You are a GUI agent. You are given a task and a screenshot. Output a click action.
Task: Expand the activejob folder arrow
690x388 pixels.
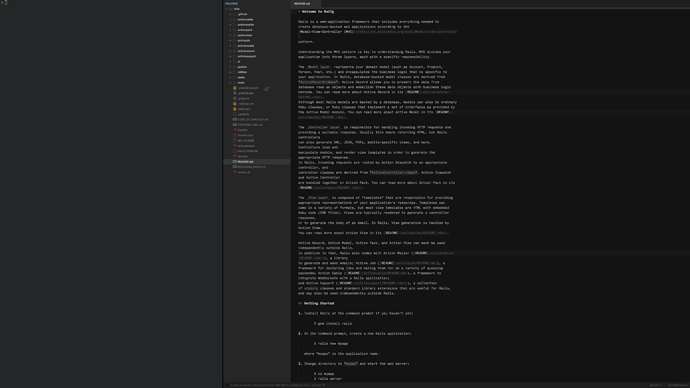point(230,40)
